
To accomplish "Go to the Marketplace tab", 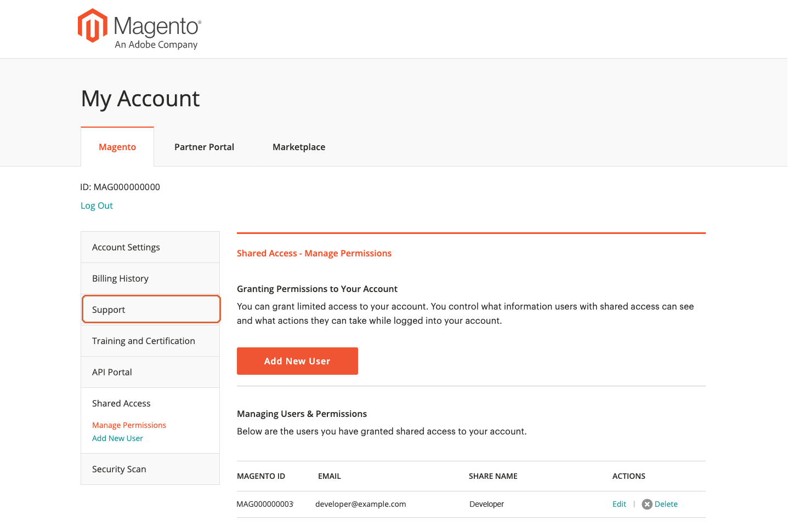I will [299, 147].
